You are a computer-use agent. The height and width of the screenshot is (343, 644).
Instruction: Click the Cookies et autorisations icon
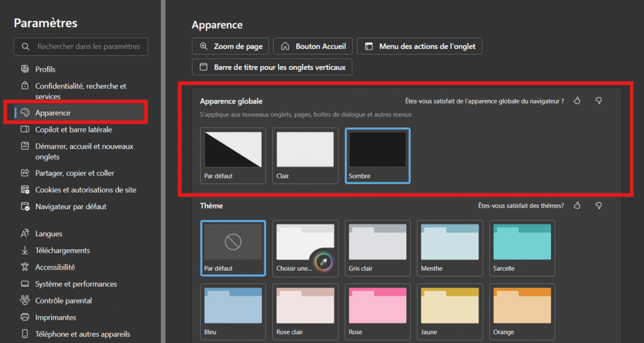point(25,190)
